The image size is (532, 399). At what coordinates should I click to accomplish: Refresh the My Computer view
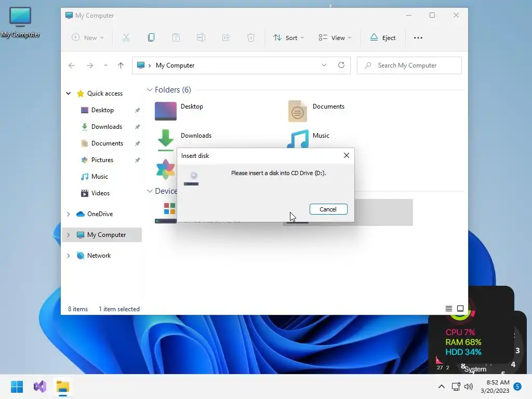tap(341, 65)
